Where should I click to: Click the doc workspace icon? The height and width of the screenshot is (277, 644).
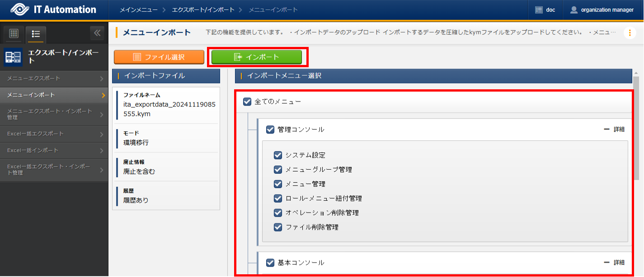[539, 9]
